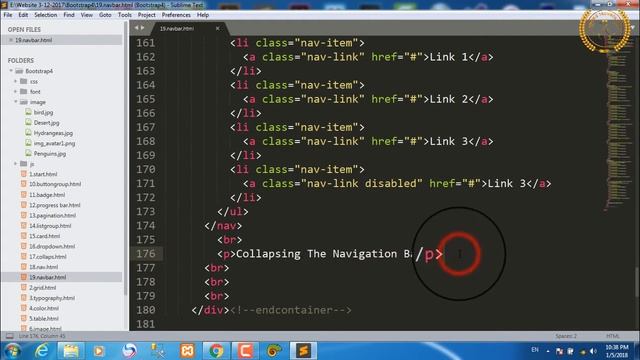Close 19.navbar.html in Open Files list
Viewport: 640px width, 360px height.
(11, 40)
